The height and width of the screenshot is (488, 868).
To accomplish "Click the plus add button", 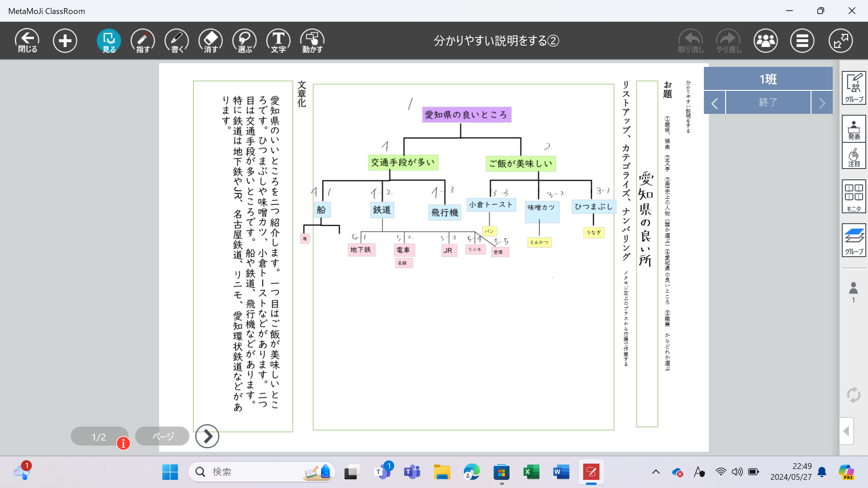I will click(x=65, y=41).
